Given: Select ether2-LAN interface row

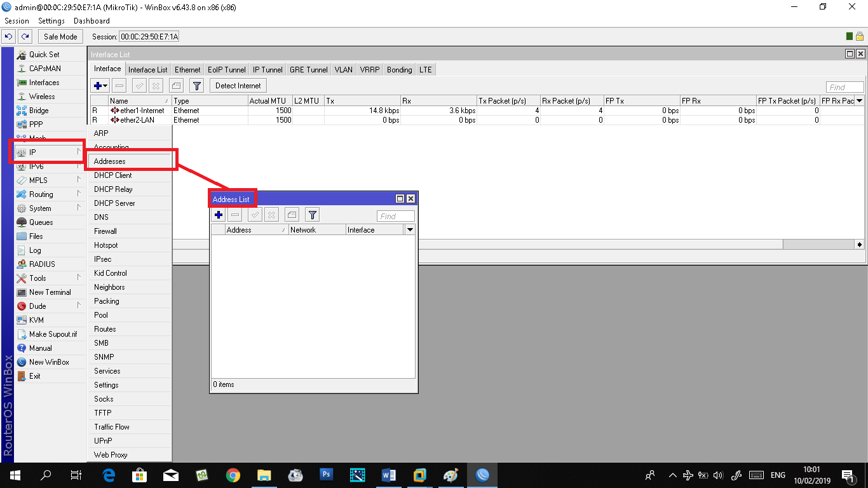Looking at the screenshot, I should click(x=477, y=120).
